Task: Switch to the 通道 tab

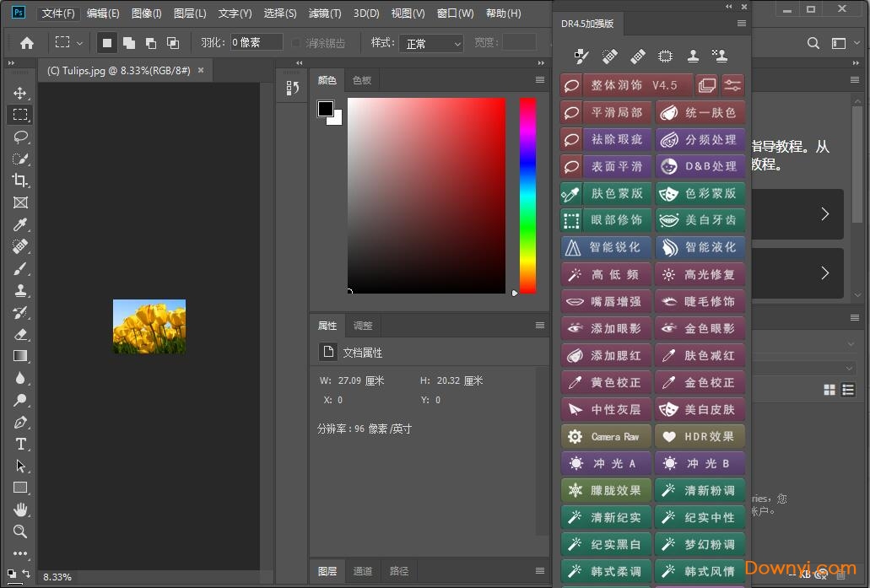Action: click(x=363, y=571)
